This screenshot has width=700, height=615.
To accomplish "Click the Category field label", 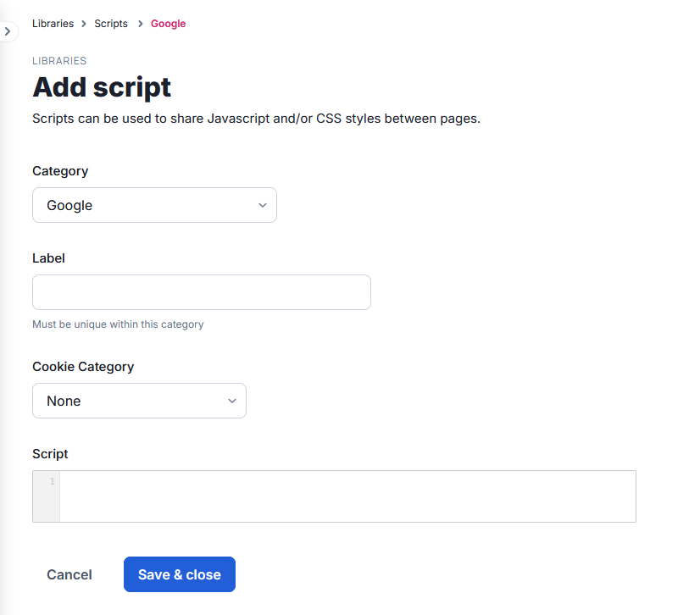I will [x=60, y=171].
